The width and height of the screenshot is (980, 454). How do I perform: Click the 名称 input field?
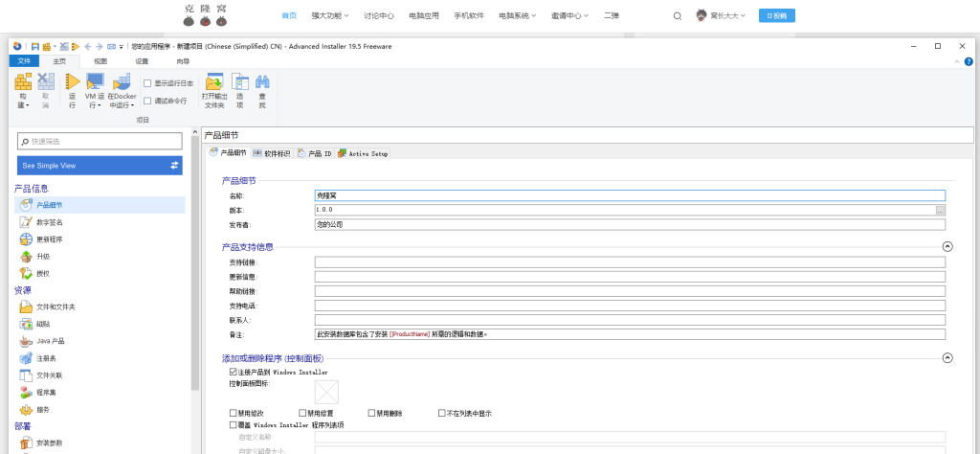[x=630, y=195]
